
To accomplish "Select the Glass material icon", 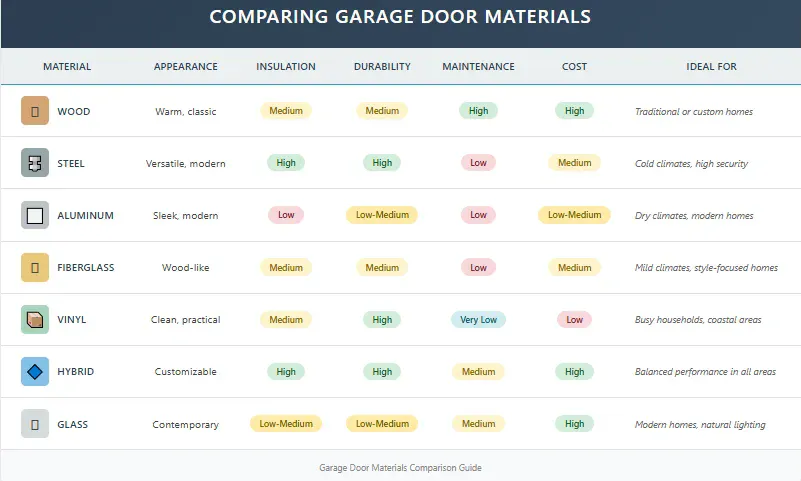I will click(x=35, y=424).
